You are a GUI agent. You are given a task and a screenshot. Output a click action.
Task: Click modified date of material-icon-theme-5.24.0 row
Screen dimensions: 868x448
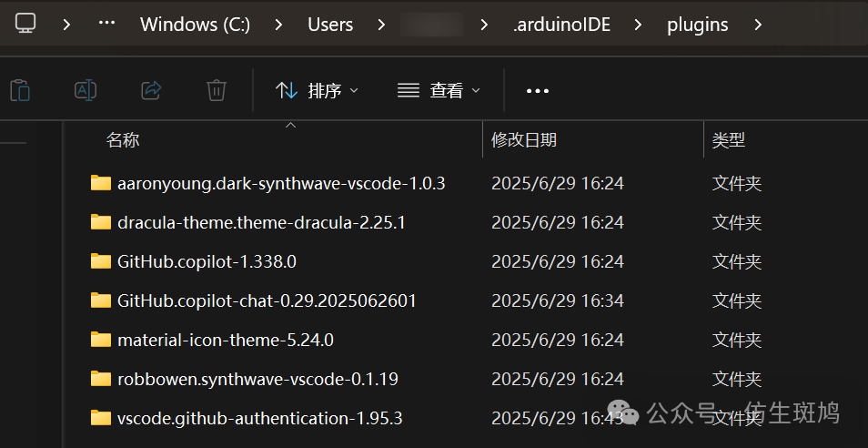558,340
